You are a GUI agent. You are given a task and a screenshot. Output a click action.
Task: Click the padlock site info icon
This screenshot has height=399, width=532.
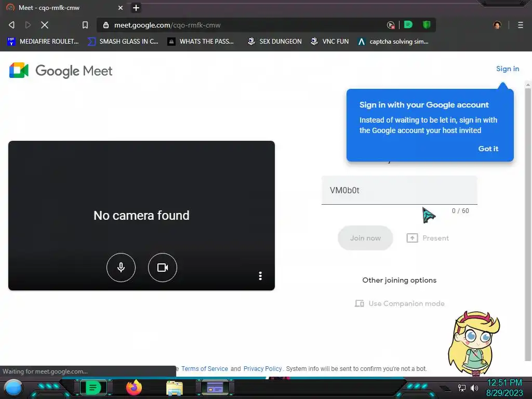pyautogui.click(x=106, y=25)
